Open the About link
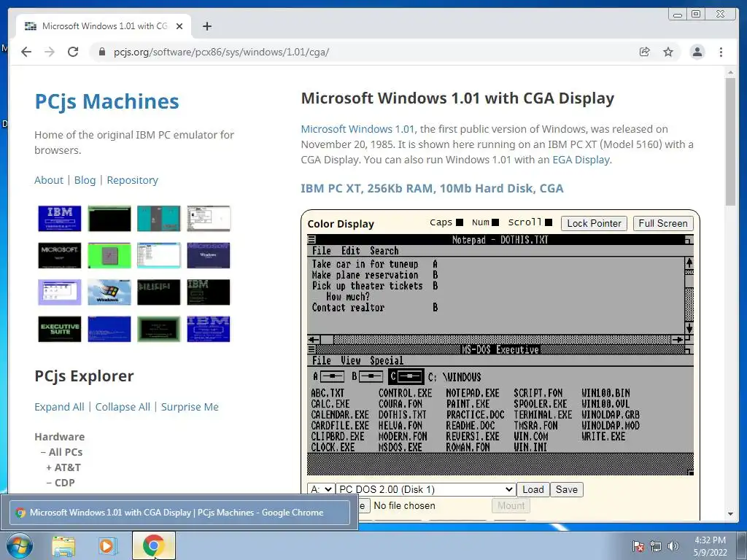 (x=49, y=180)
